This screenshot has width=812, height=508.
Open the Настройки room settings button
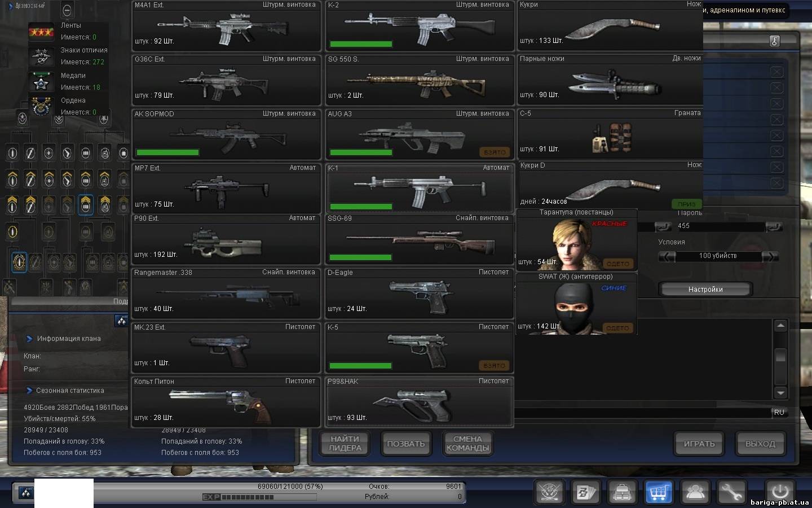[705, 290]
